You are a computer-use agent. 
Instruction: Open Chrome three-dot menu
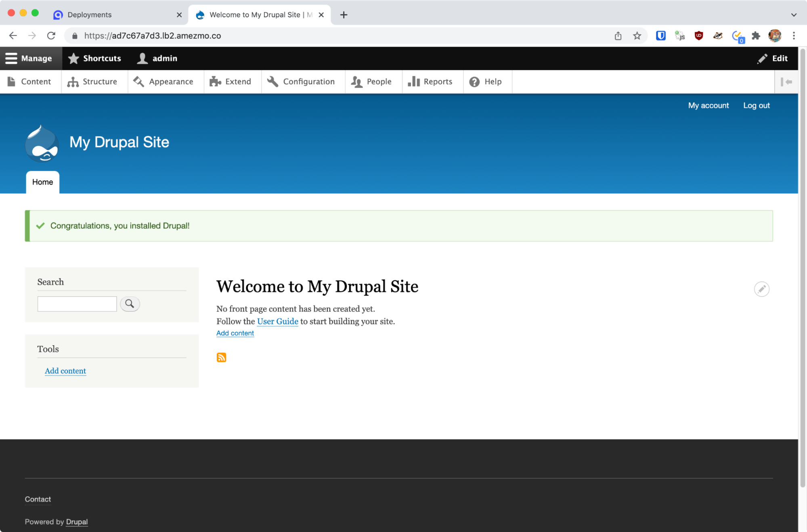tap(794, 36)
